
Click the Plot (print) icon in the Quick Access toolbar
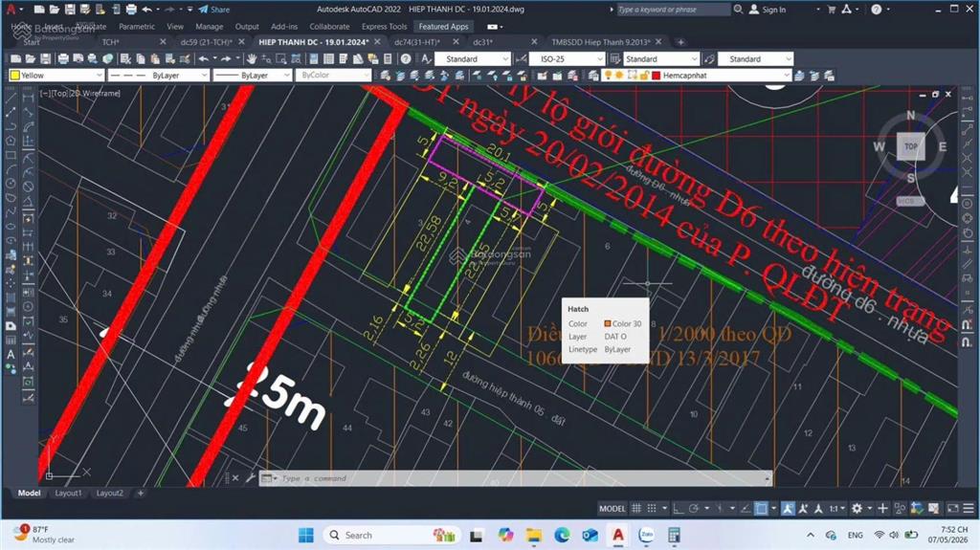pyautogui.click(x=131, y=10)
